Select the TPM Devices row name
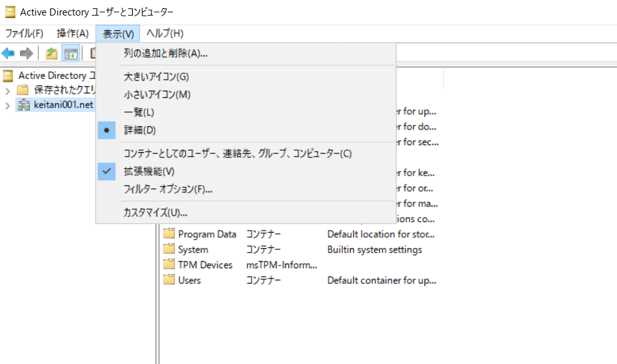The height and width of the screenshot is (364, 617). point(205,265)
